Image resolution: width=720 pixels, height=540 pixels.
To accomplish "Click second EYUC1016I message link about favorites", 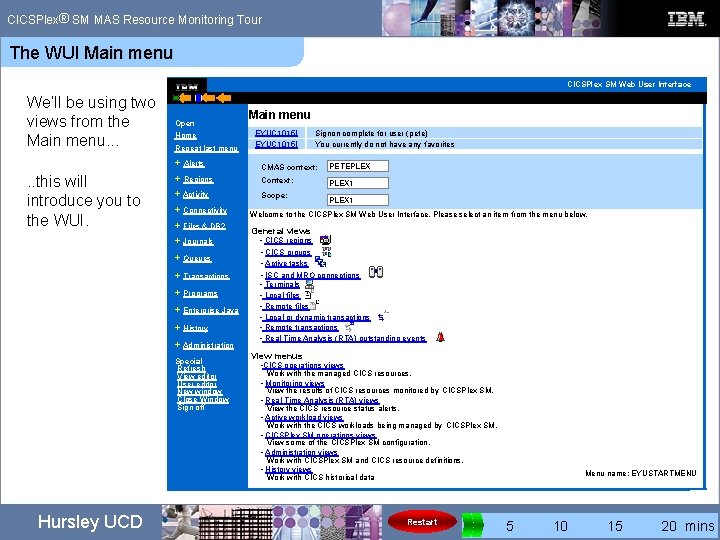I will 276,144.
